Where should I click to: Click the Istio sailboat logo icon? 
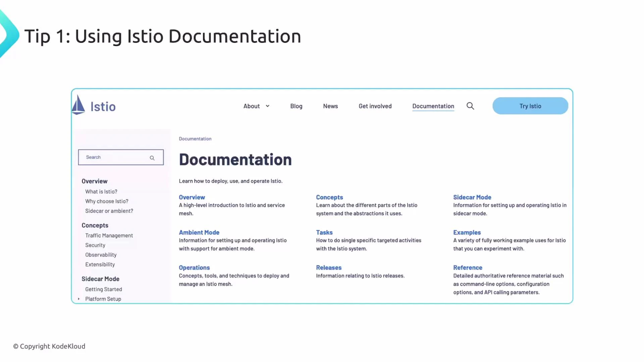pos(78,105)
